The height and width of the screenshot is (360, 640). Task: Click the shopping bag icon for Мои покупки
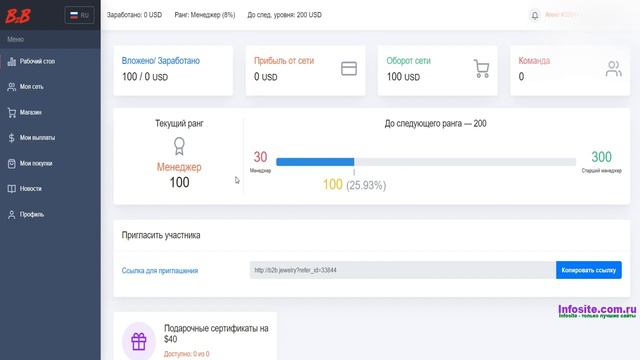pyautogui.click(x=12, y=164)
